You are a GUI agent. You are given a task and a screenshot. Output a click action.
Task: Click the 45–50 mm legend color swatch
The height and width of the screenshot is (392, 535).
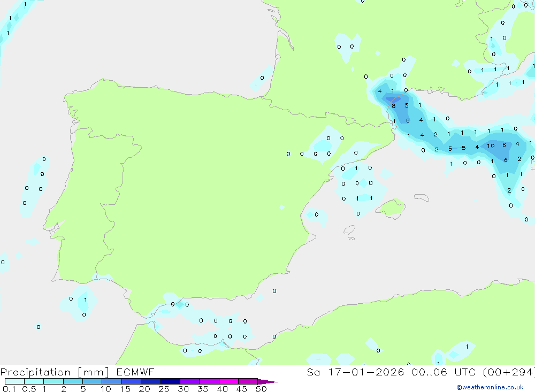tap(248, 381)
